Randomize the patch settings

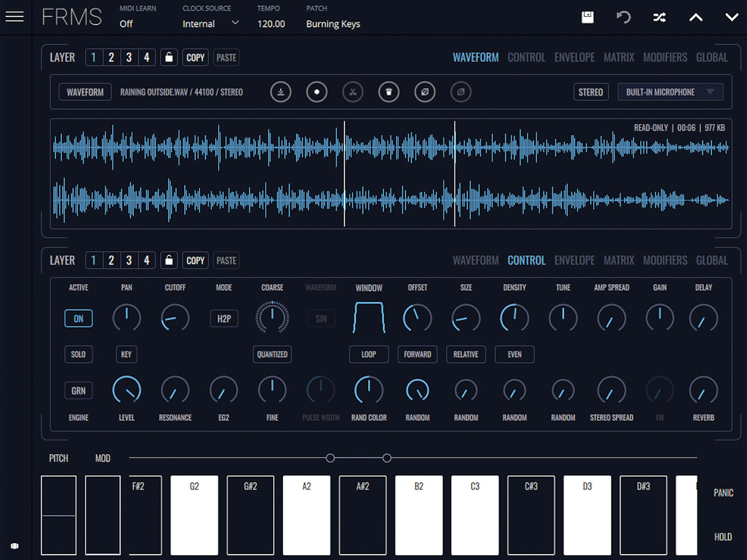659,18
